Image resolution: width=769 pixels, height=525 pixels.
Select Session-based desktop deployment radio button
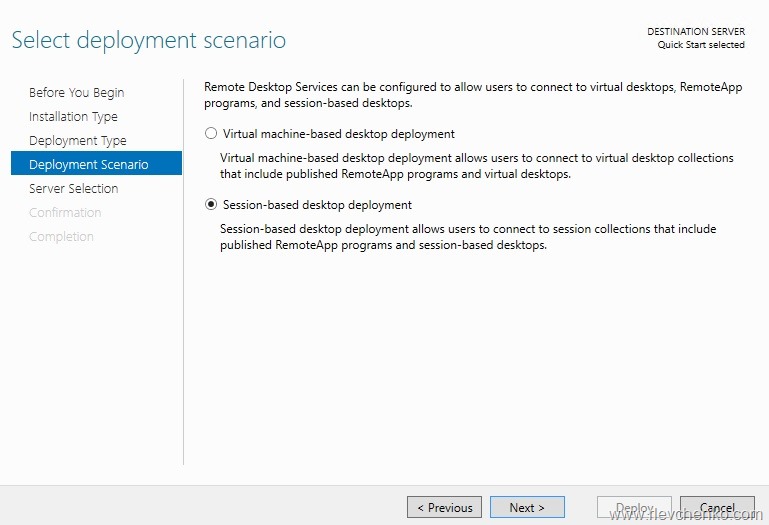210,205
